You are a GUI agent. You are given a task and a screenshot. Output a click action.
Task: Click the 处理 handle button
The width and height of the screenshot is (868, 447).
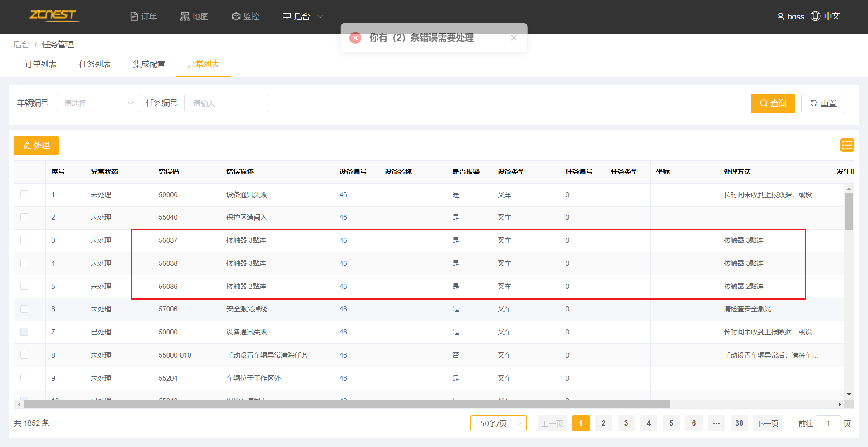[36, 146]
